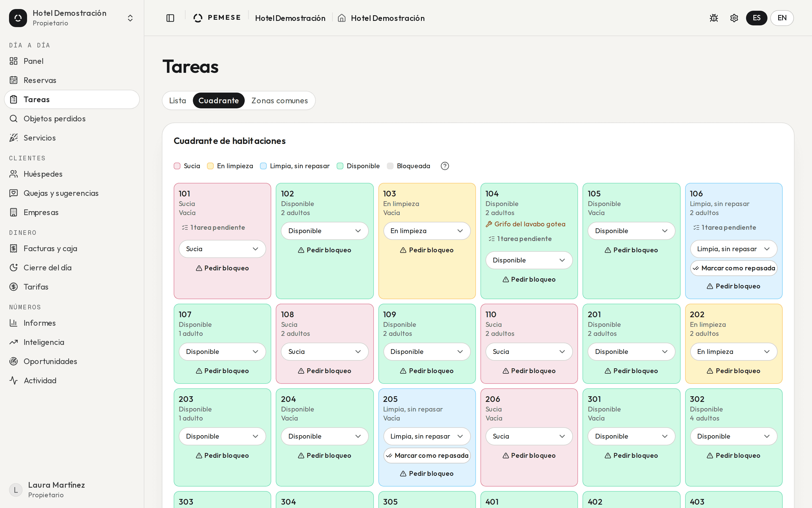
Task: Switch language to ES
Action: 756,18
